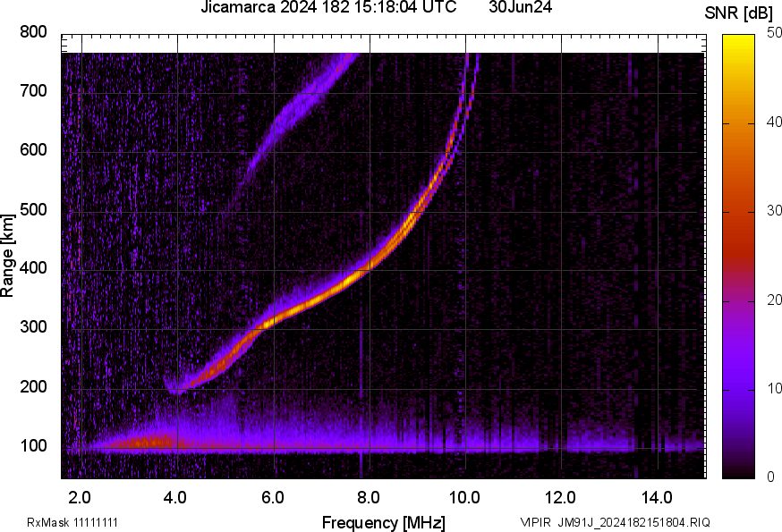Click the colorbar tick label '20'
782x532 pixels.
(774, 300)
